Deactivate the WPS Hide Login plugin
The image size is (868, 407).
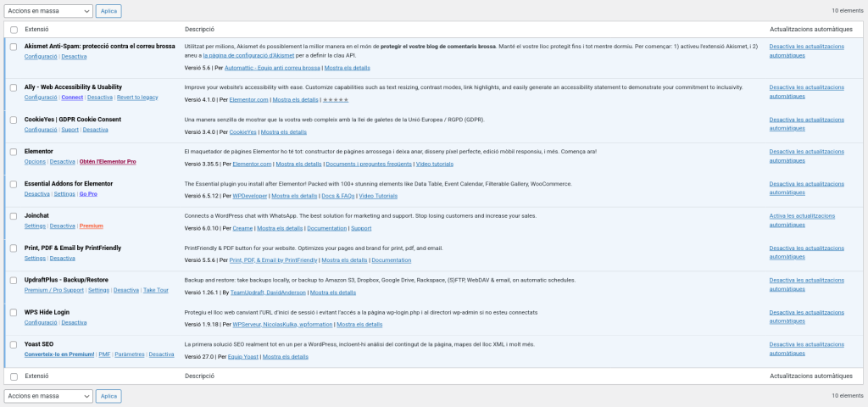pos(75,322)
